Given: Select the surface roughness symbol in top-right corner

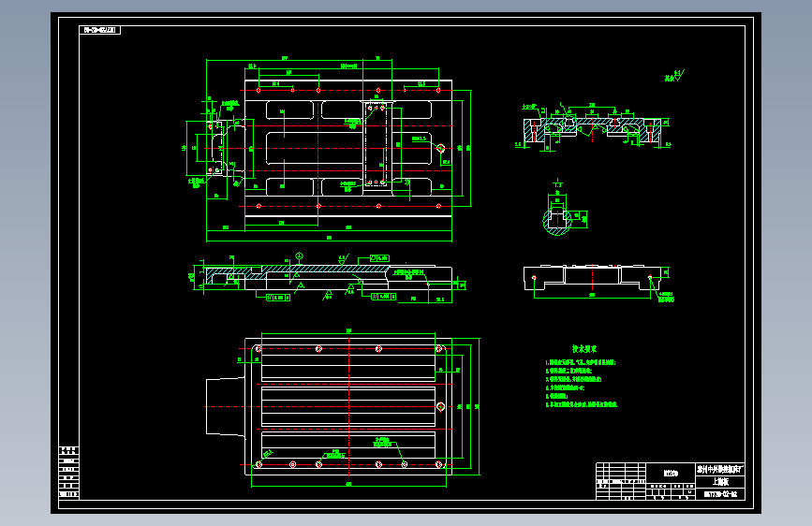Looking at the screenshot, I should coord(674,76).
